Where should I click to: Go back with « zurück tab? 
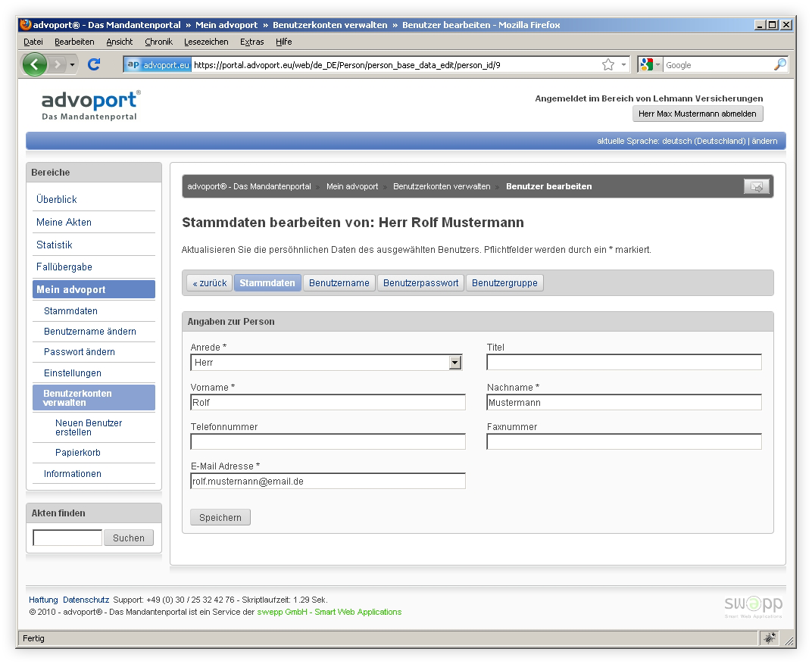tap(210, 283)
